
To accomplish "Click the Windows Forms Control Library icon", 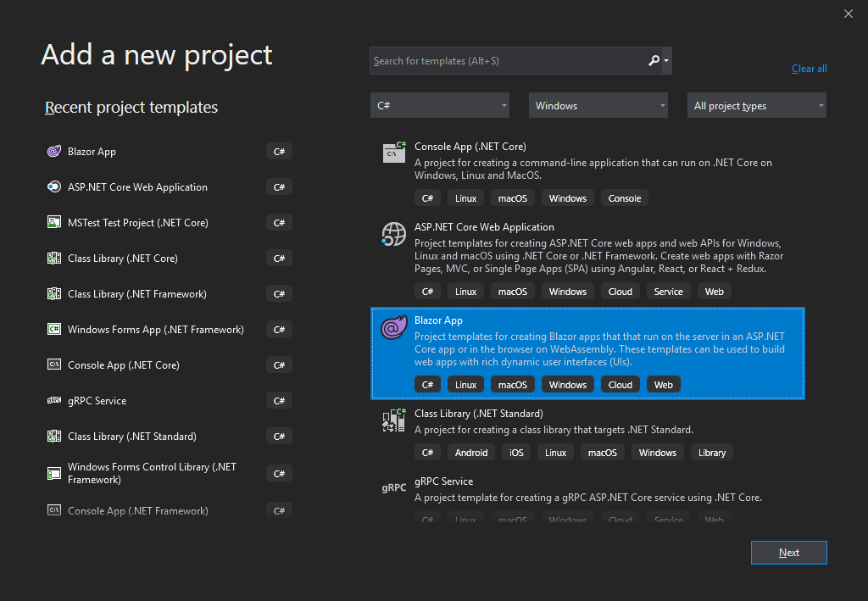I will tap(54, 473).
